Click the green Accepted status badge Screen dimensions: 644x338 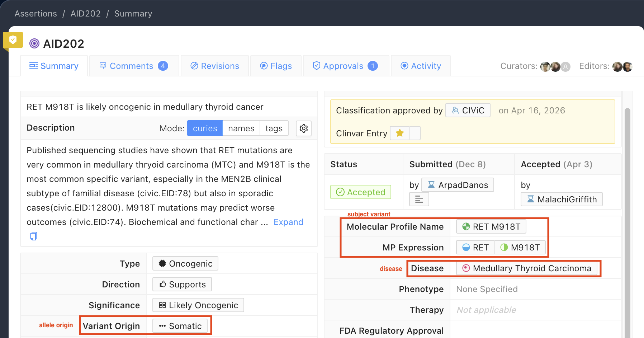[x=361, y=192]
